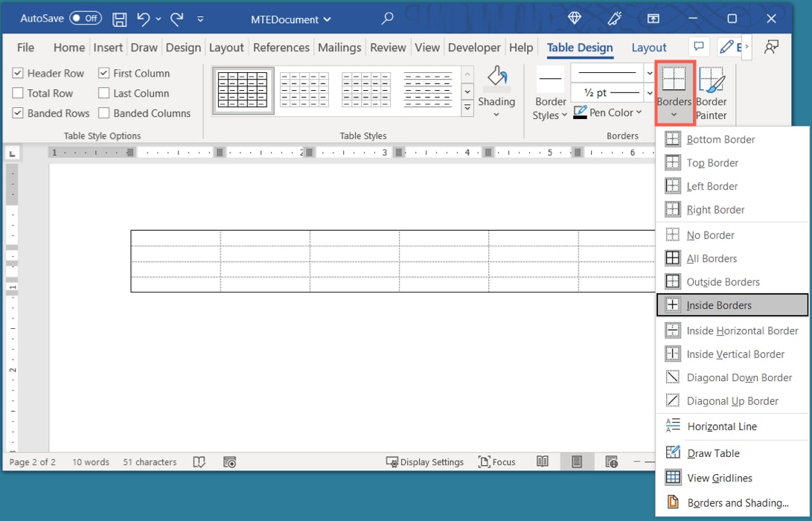This screenshot has width=812, height=521.
Task: Click the word count on the status bar
Action: [90, 461]
